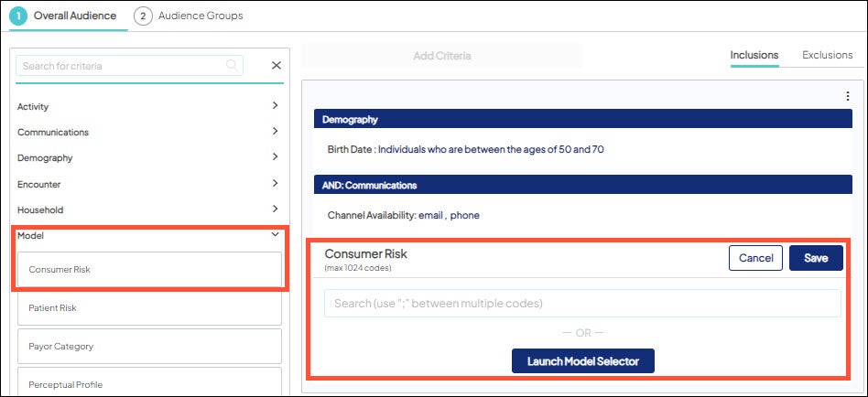
Task: Expand the Demography category
Action: tap(275, 157)
